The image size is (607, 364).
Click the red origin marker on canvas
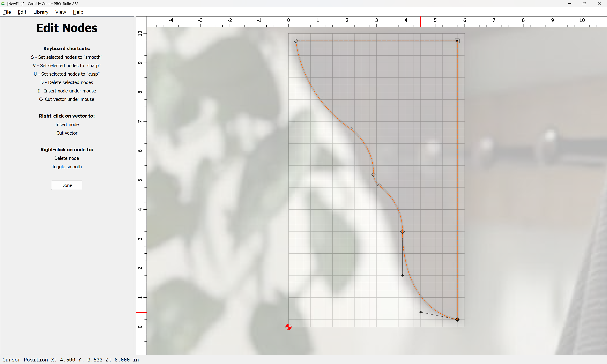[288, 327]
